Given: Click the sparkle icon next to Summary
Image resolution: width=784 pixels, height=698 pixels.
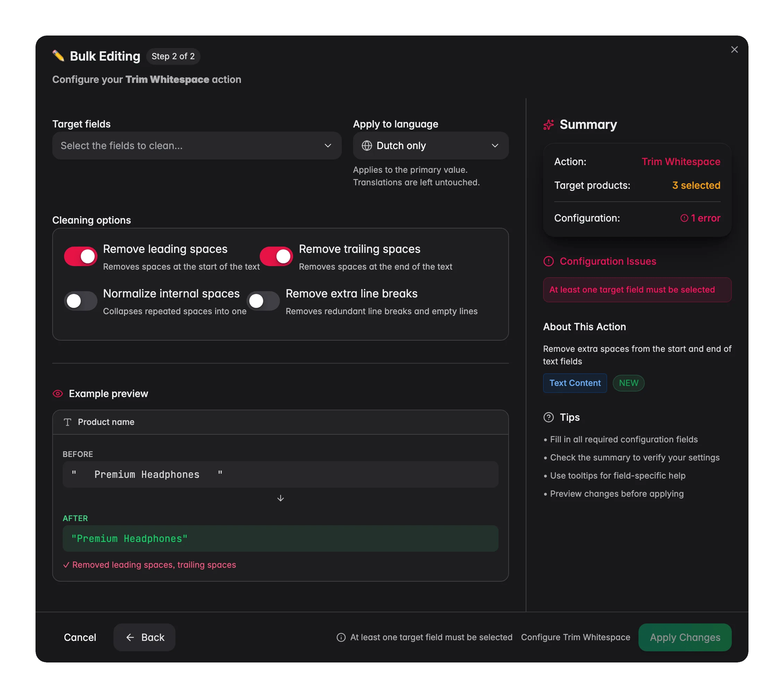Looking at the screenshot, I should click(x=549, y=125).
